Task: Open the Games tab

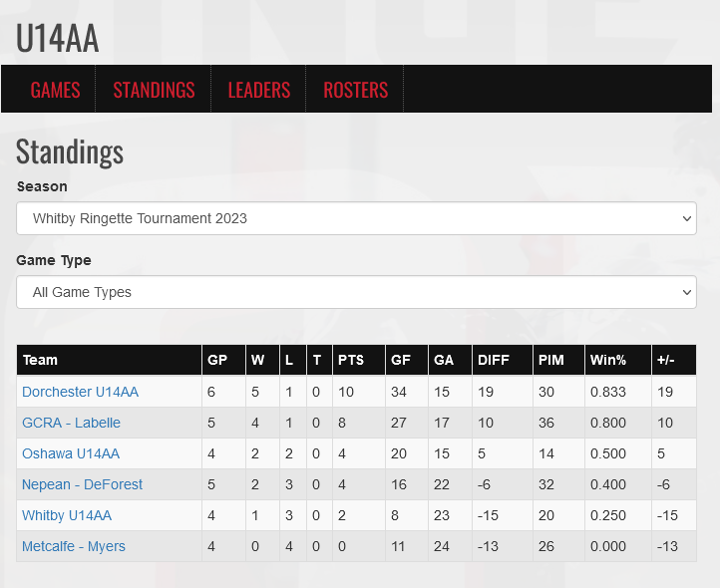Action: click(x=55, y=90)
